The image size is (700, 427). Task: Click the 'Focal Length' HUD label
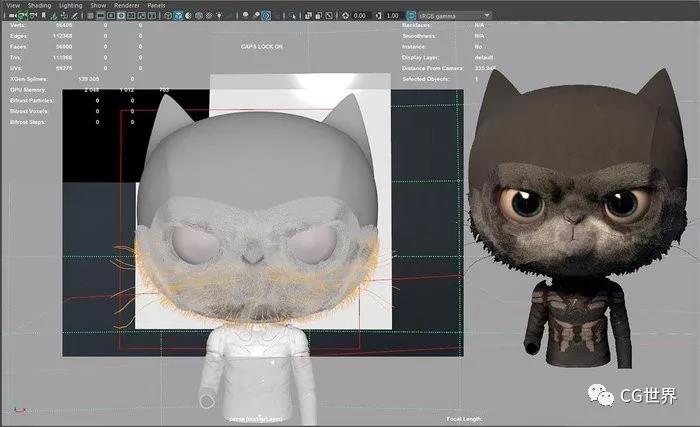click(x=464, y=419)
